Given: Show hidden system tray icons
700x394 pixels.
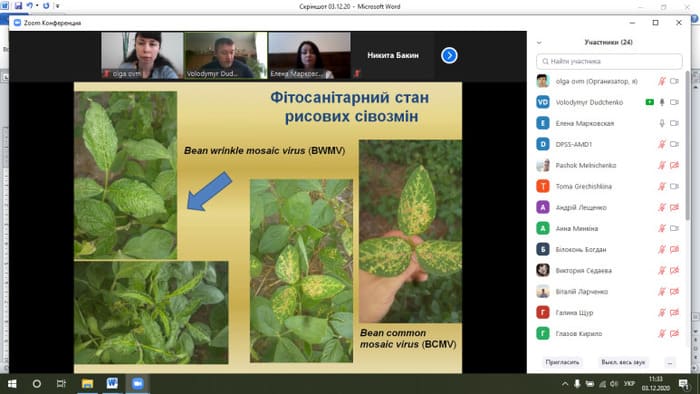Looking at the screenshot, I should (565, 384).
